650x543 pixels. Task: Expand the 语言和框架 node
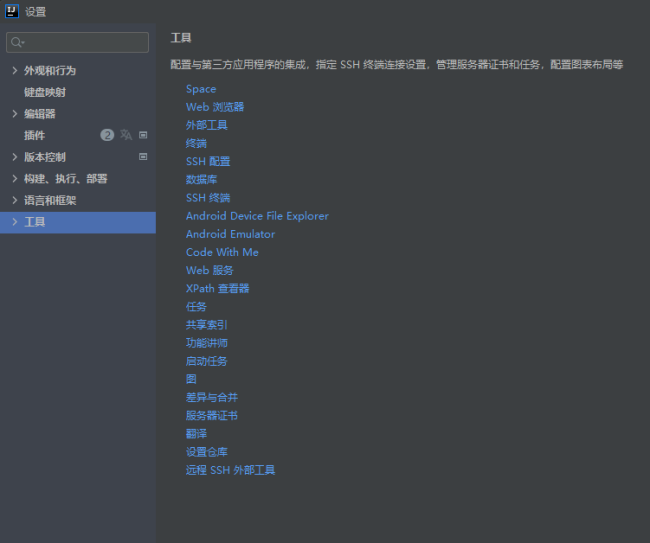pos(15,200)
